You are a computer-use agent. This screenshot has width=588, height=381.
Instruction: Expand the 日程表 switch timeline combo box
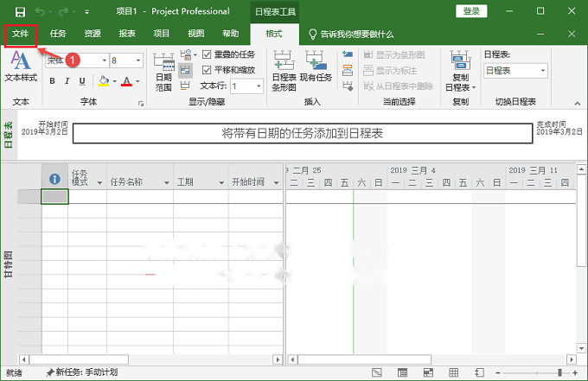coord(542,71)
